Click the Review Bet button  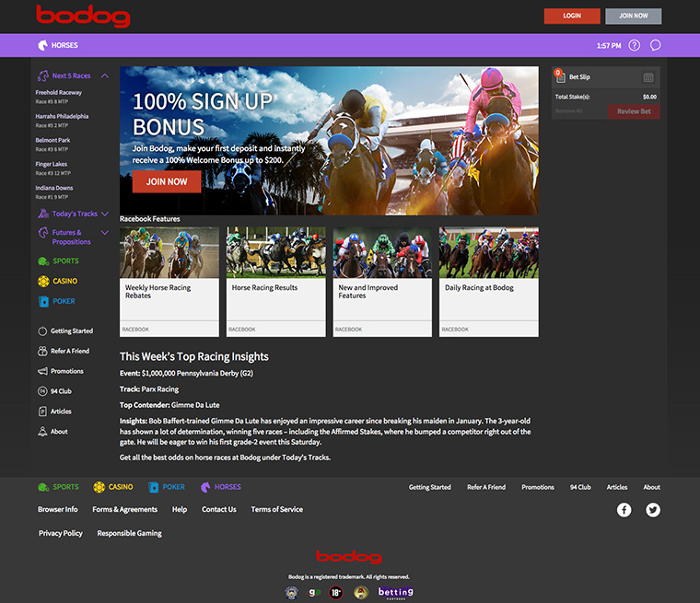point(634,111)
